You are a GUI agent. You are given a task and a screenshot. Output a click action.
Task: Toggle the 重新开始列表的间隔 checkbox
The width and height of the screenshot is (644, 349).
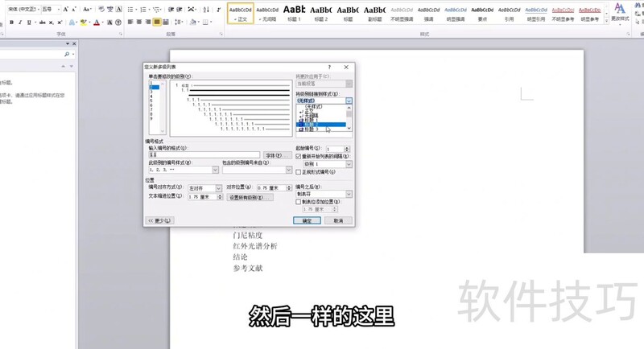click(299, 156)
